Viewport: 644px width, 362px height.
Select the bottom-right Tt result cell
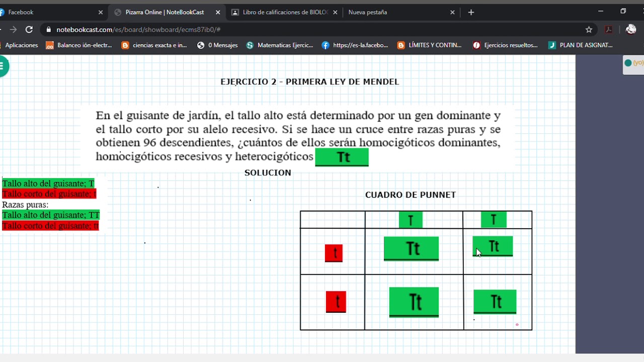click(495, 302)
